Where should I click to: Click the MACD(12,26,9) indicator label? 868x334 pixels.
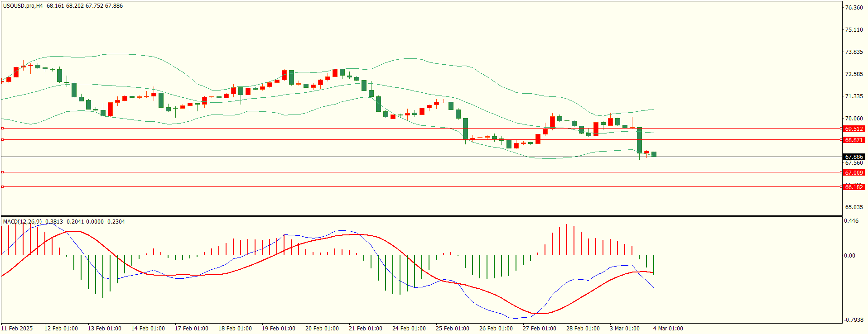(x=22, y=222)
